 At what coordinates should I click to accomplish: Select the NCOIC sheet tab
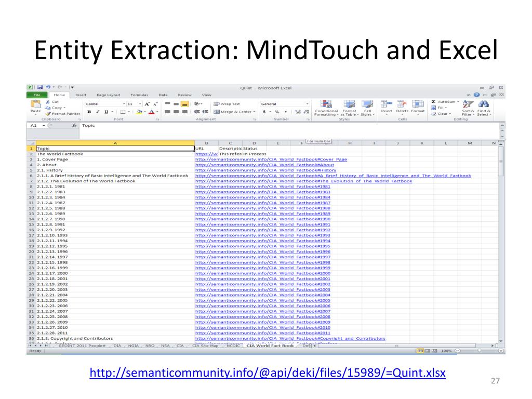(233, 345)
